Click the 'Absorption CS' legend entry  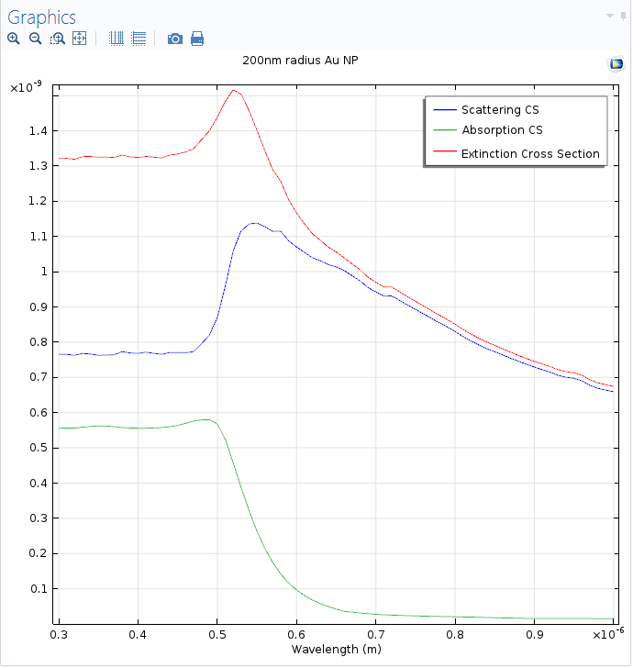[x=502, y=130]
